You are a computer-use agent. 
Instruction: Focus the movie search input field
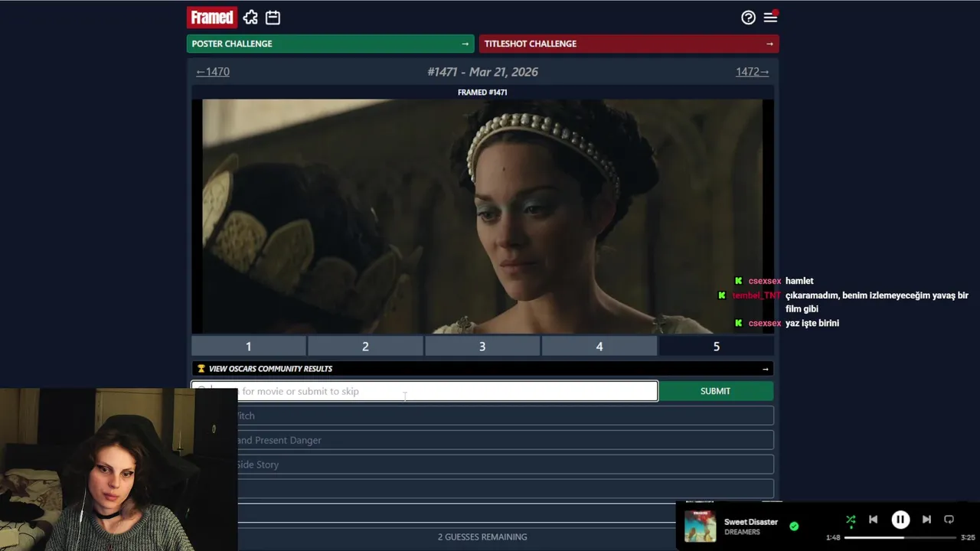(x=424, y=391)
